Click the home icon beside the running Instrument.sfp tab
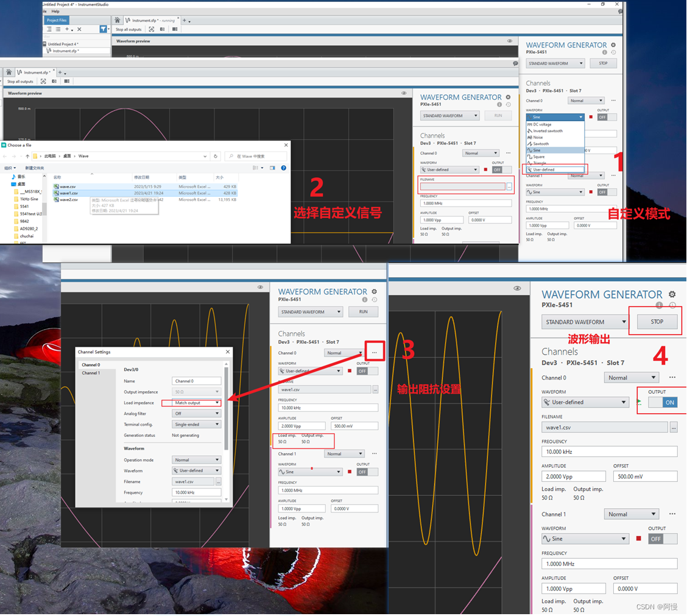Image resolution: width=687 pixels, height=616 pixels. pyautogui.click(x=118, y=20)
